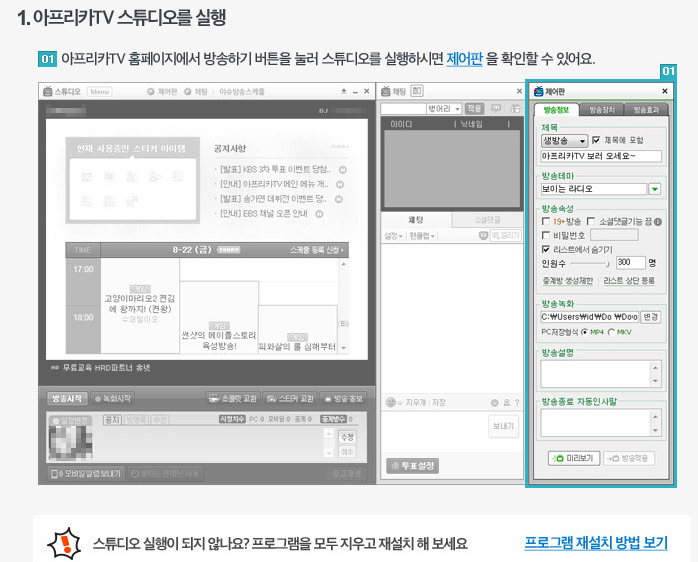Click 지우개 to clear chat

coord(415,403)
